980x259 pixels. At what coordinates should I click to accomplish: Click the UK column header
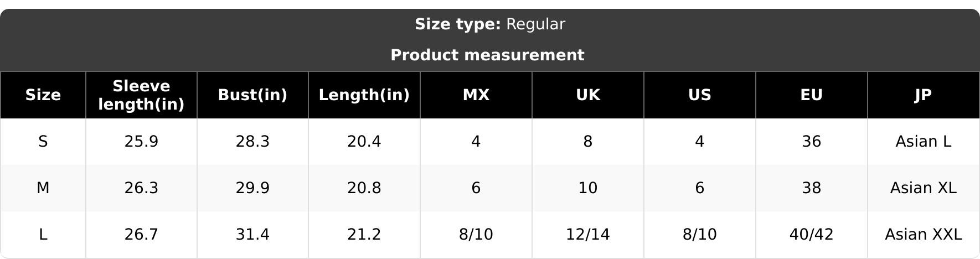pyautogui.click(x=588, y=95)
